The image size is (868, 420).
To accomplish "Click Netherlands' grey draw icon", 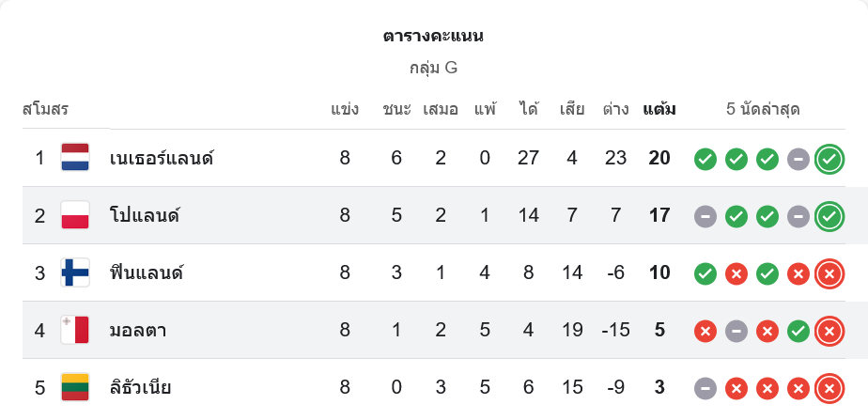I will point(798,159).
